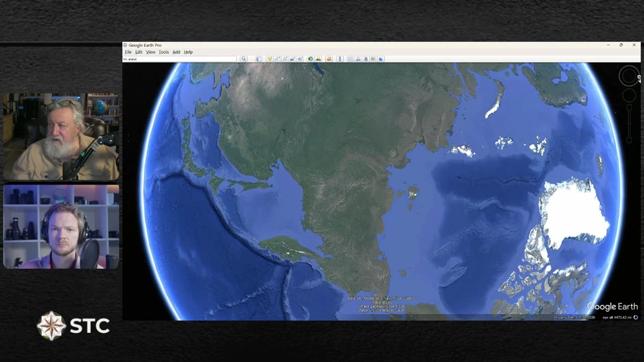
Task: Toggle sunlight across the landscape icon
Action: pyautogui.click(x=318, y=59)
